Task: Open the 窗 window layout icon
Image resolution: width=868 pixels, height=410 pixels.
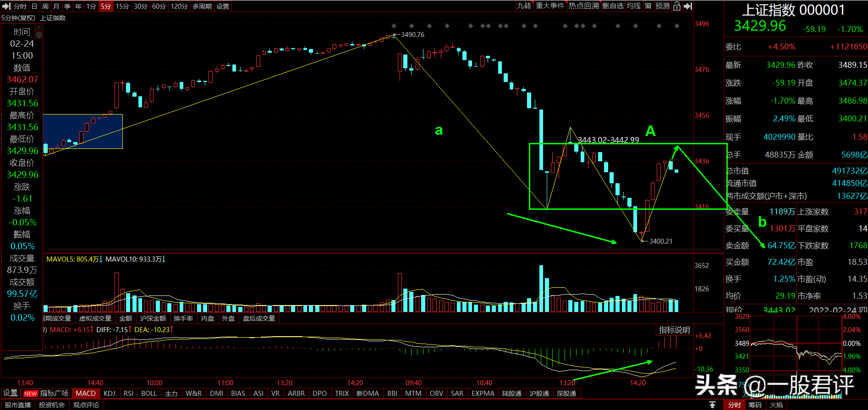Action: (x=648, y=6)
